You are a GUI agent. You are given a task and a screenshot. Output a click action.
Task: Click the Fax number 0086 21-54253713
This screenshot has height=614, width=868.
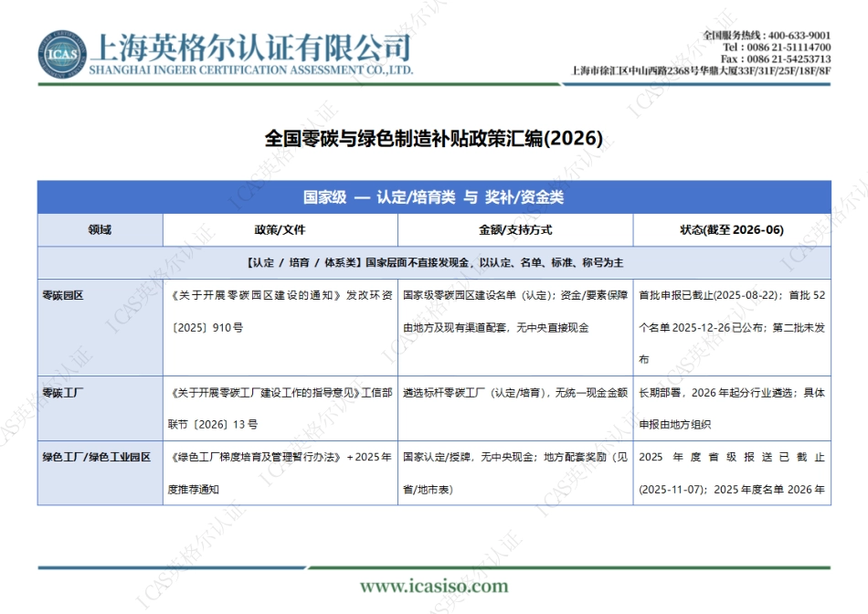click(x=789, y=58)
